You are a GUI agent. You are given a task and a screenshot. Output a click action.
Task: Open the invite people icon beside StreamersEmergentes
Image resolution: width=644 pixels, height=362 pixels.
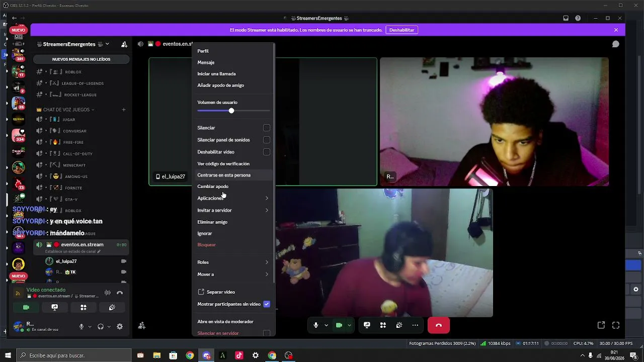(x=124, y=44)
